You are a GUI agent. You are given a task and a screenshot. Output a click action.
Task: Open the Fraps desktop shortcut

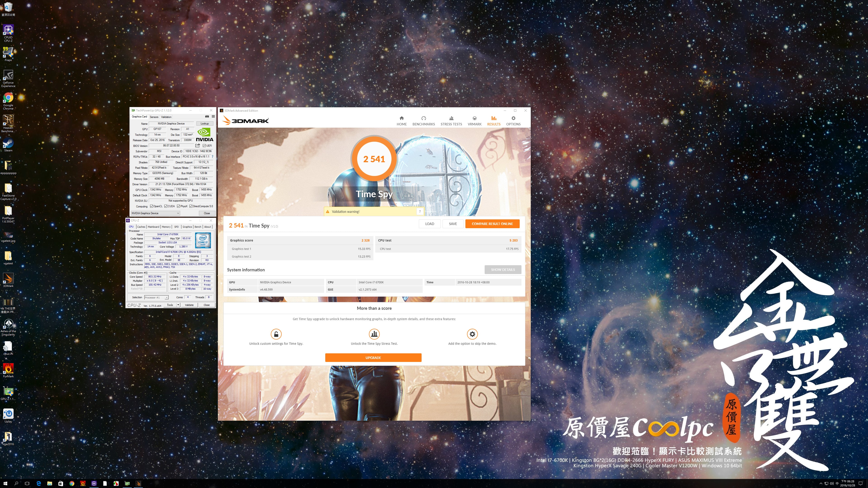click(8, 54)
